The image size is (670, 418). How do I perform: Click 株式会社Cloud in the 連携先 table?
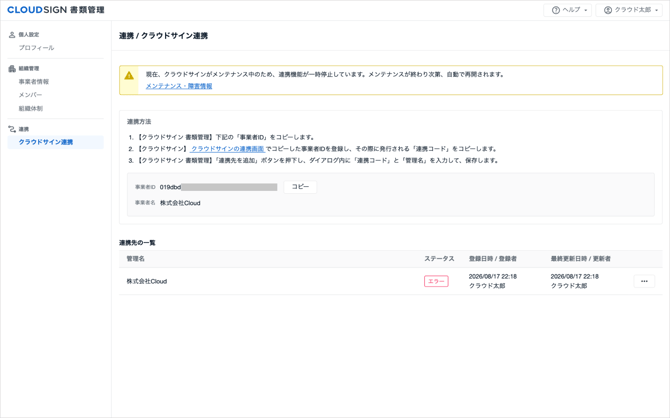[x=147, y=281]
